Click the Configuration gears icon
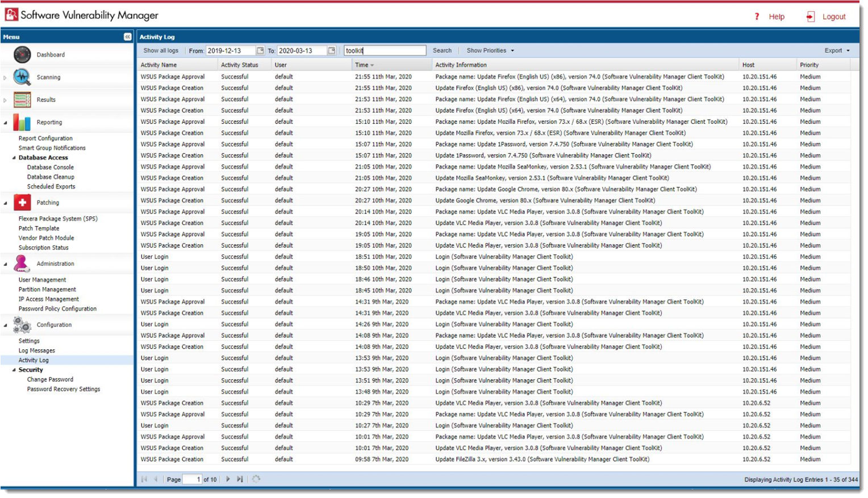 22,325
